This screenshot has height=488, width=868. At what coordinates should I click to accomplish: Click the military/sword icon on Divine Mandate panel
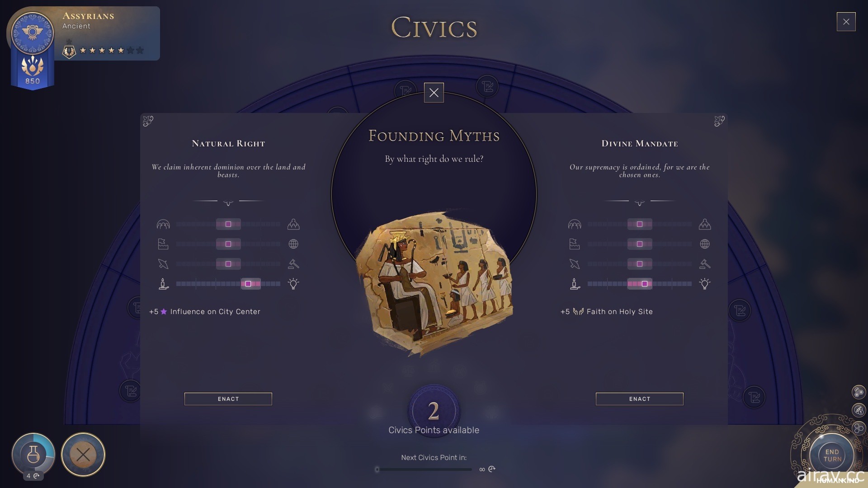(x=574, y=263)
